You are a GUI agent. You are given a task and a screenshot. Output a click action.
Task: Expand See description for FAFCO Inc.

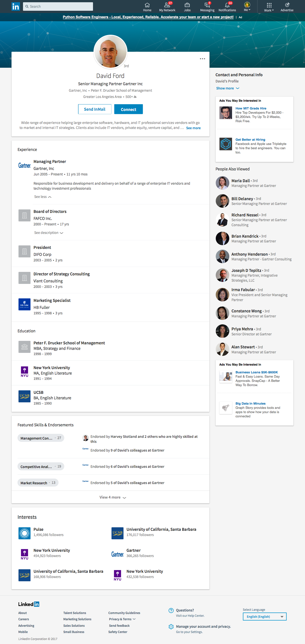pos(48,233)
